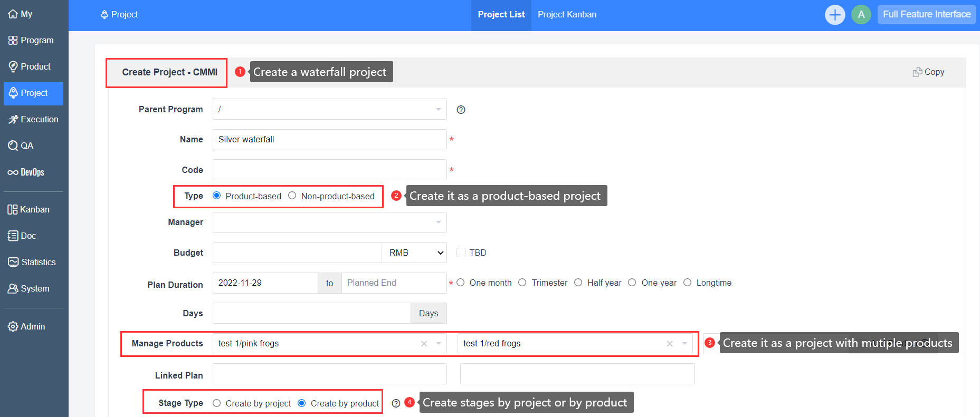Go to DevOps section in sidebar

(26, 172)
